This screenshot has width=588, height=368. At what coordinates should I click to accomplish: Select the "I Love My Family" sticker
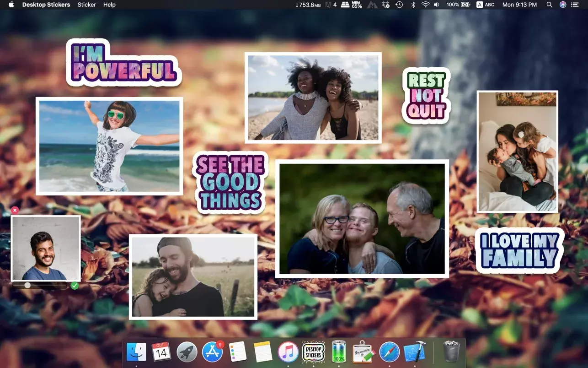pos(519,250)
